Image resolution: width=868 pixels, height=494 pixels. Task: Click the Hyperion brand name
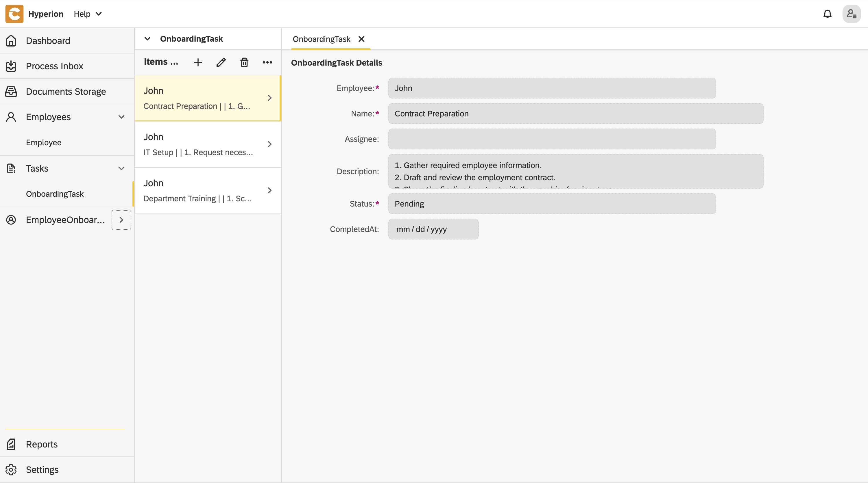click(46, 14)
